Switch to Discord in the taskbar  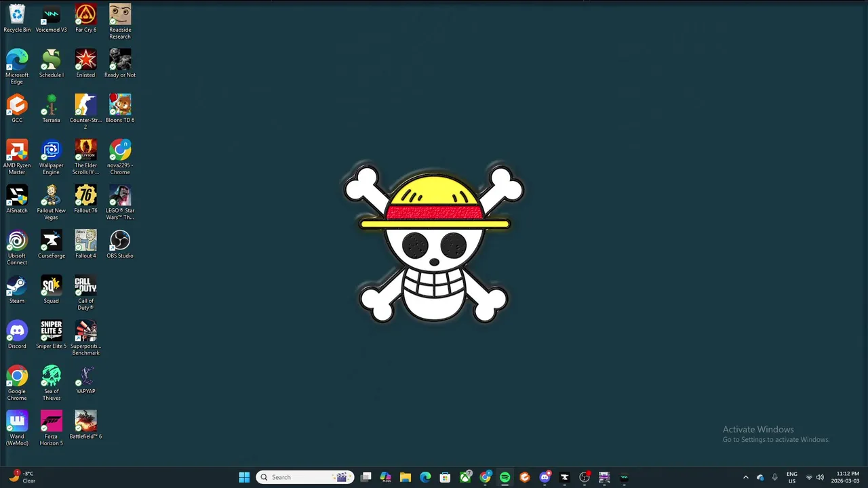(x=545, y=477)
